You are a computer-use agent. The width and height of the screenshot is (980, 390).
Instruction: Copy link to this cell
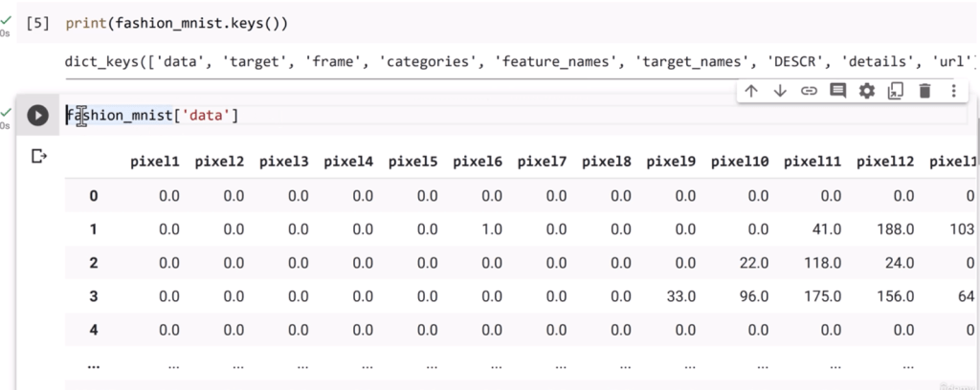pos(809,91)
